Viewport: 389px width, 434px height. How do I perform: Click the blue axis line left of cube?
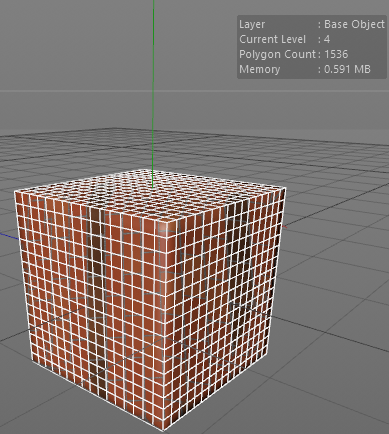tap(8, 236)
